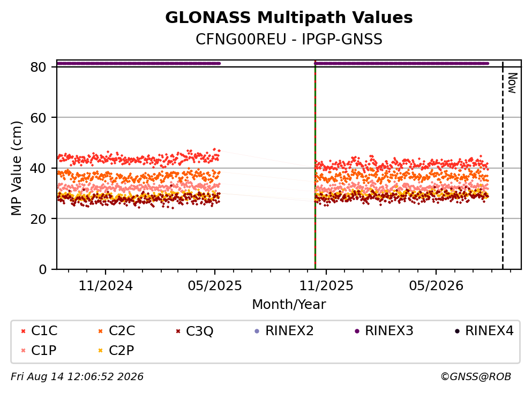This screenshot has height=393, width=532.
Task: Click the 11/2024 x-axis tick label
Action: (x=106, y=286)
